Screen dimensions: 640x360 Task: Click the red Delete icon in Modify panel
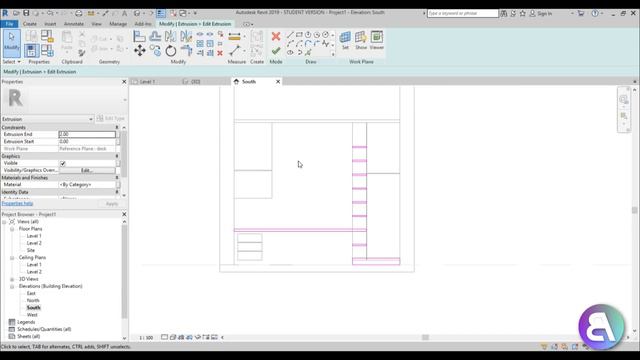pos(220,53)
